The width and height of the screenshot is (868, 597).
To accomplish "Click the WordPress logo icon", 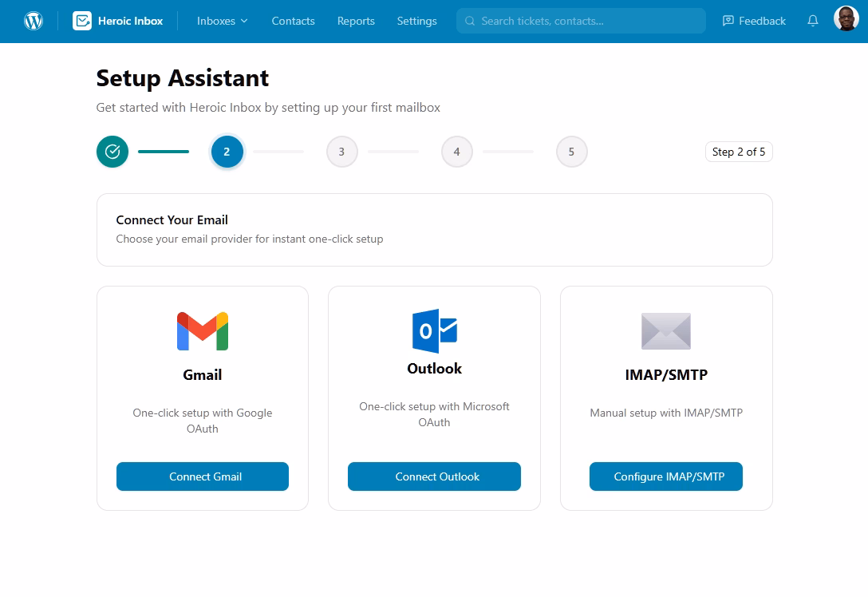I will (x=34, y=21).
